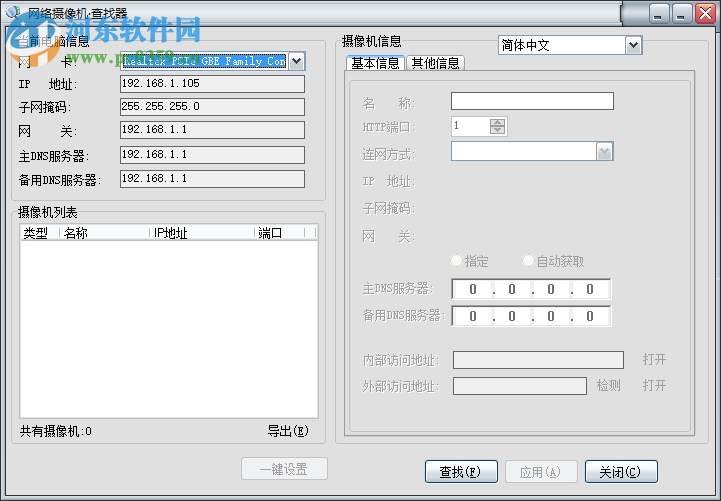The image size is (721, 501).
Task: Click the 备用DNS服务器 field in computer info
Action: (x=212, y=179)
